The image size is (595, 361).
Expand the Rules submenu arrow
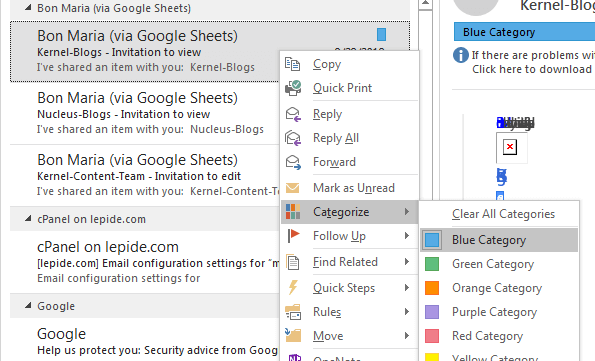click(x=407, y=312)
